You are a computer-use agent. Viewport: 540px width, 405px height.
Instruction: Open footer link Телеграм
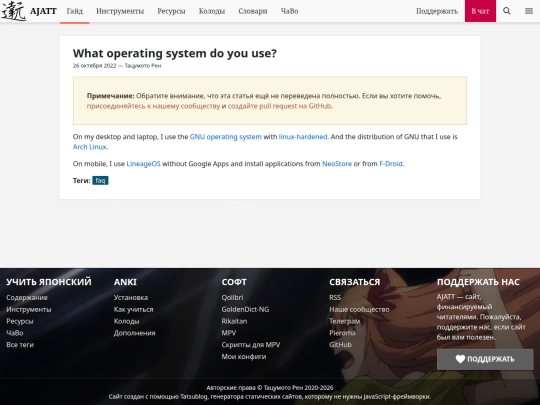[344, 321]
